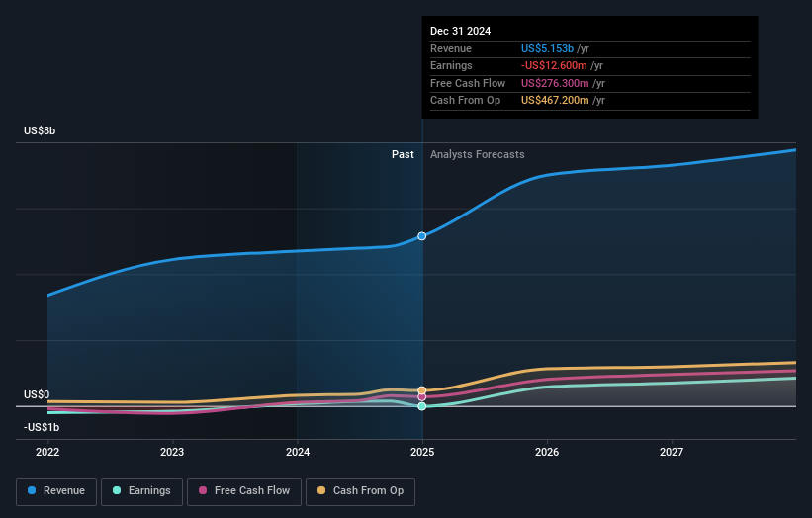
Task: Toggle the Revenue legend button
Action: pos(56,491)
